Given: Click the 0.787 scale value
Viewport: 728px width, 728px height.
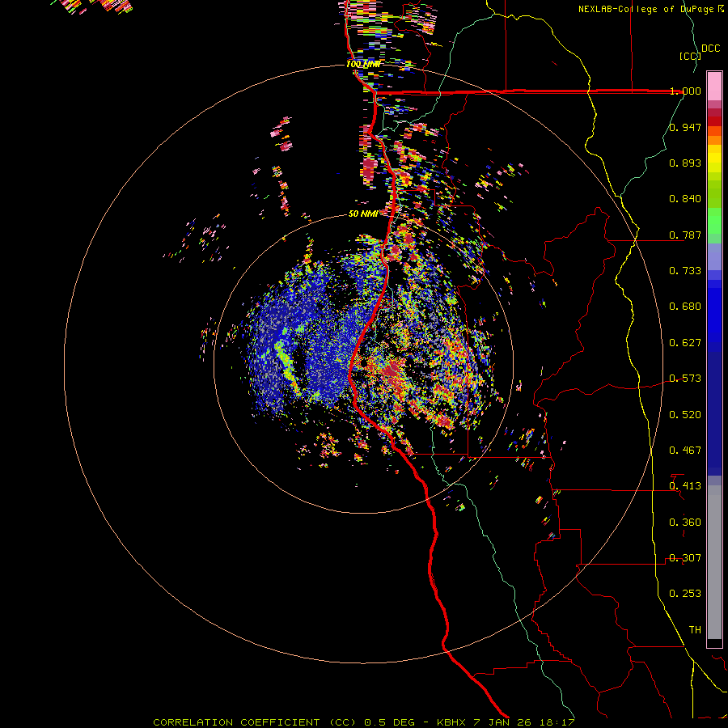Looking at the screenshot, I should 685,235.
